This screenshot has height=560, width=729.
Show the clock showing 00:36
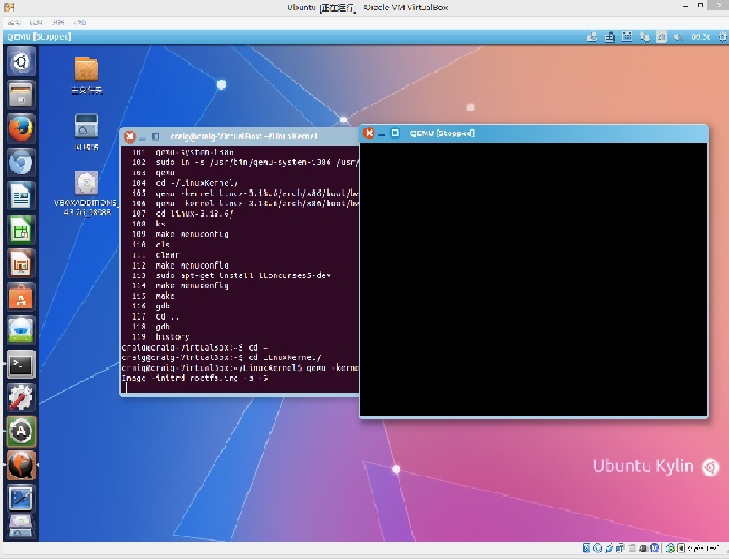tap(700, 36)
